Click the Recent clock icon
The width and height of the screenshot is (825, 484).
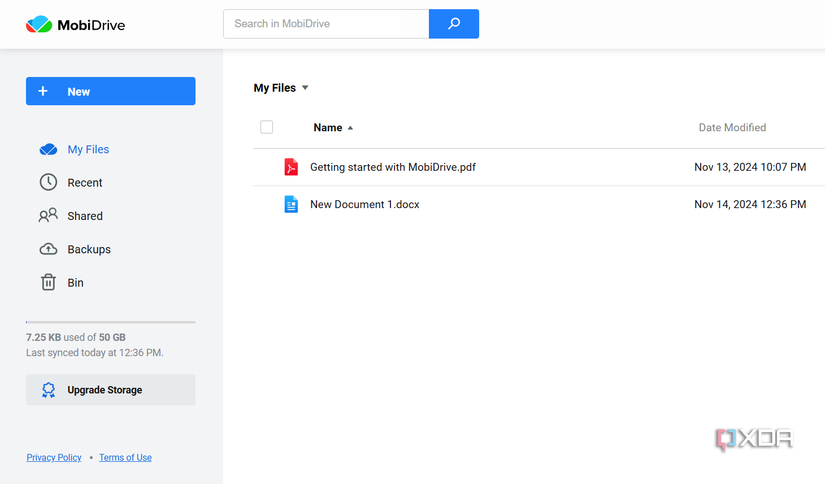[x=48, y=182]
